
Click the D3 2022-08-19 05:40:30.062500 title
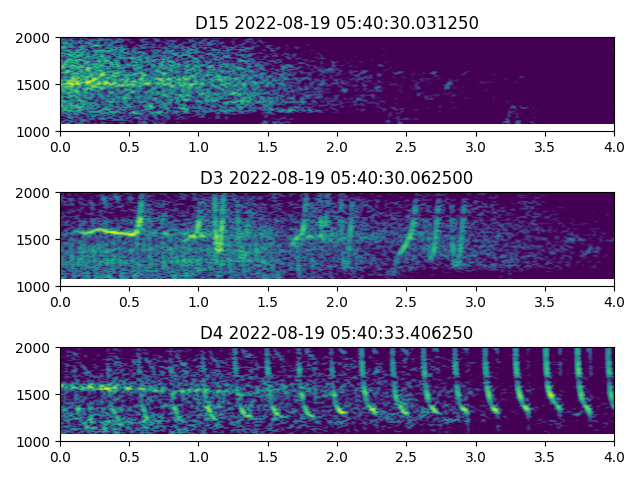coord(336,178)
